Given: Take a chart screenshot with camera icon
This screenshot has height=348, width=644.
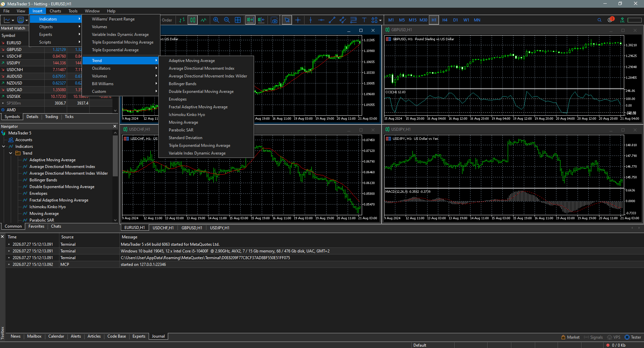Looking at the screenshot, I should pyautogui.click(x=275, y=20).
